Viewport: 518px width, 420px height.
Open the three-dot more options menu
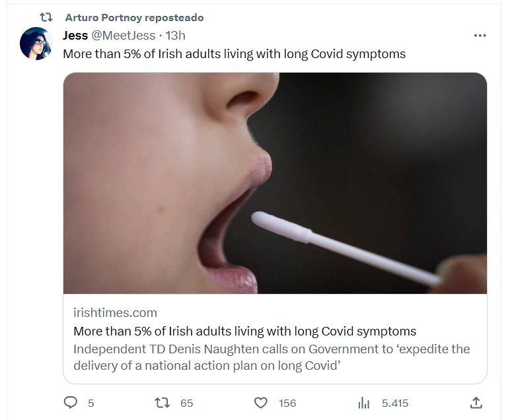[x=480, y=36]
